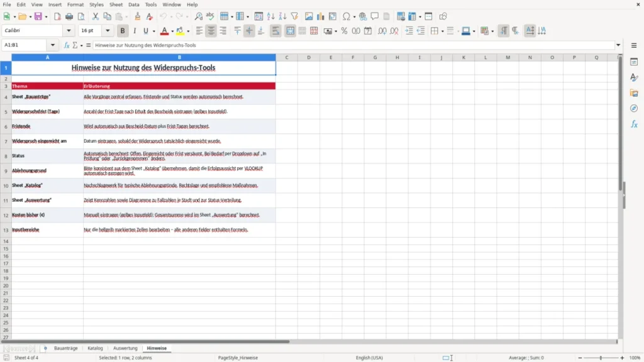This screenshot has height=362, width=644.
Task: Increase indent icon
Action: click(409, 31)
